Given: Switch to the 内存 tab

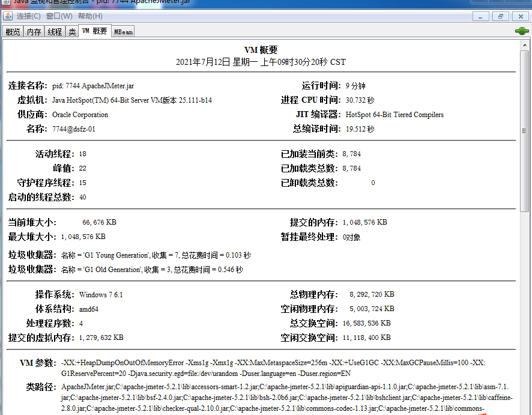Looking at the screenshot, I should click(34, 32).
